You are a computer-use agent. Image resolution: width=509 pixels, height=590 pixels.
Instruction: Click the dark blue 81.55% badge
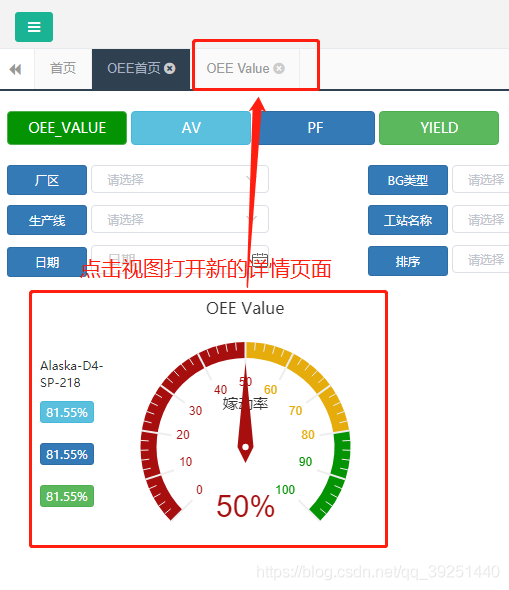[67, 454]
